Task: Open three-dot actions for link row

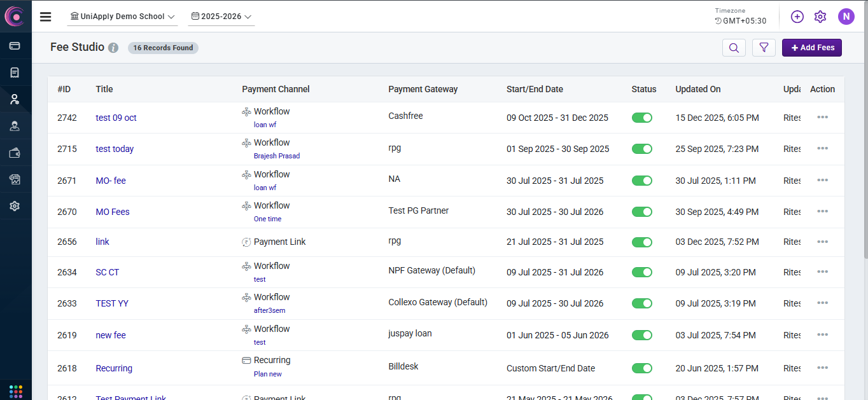Action: coord(822,242)
